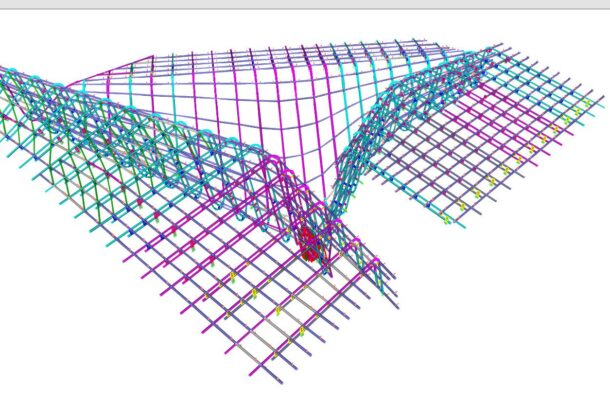Pick a yellow marker on the right roof grid

tap(462, 206)
